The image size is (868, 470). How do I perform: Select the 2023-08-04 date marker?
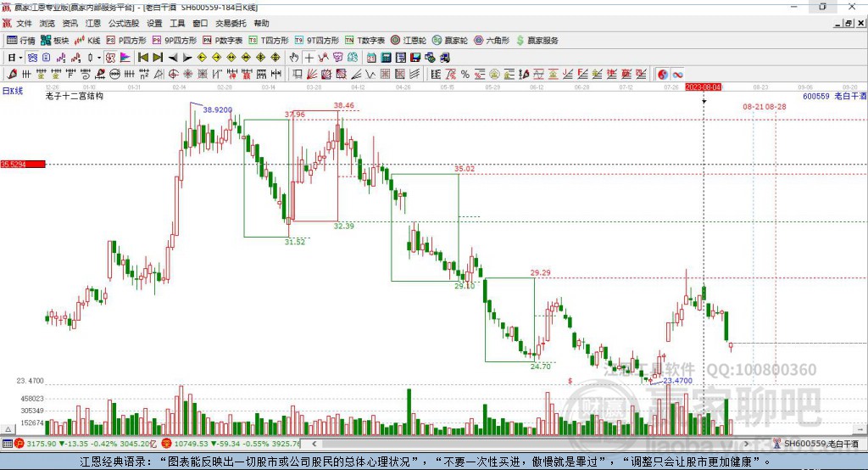point(703,87)
